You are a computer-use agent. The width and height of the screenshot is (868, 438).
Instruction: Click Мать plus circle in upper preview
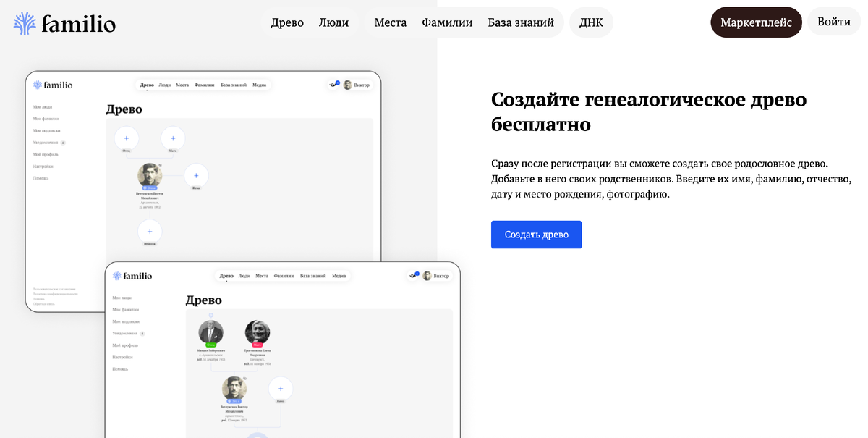(x=173, y=138)
